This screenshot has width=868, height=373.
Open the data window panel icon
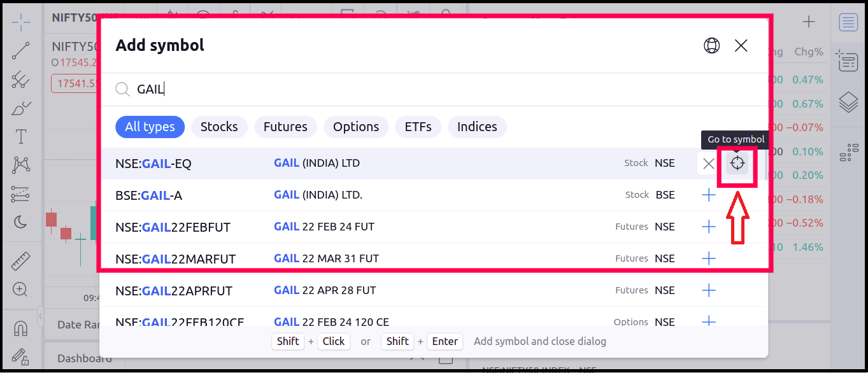coord(848,61)
